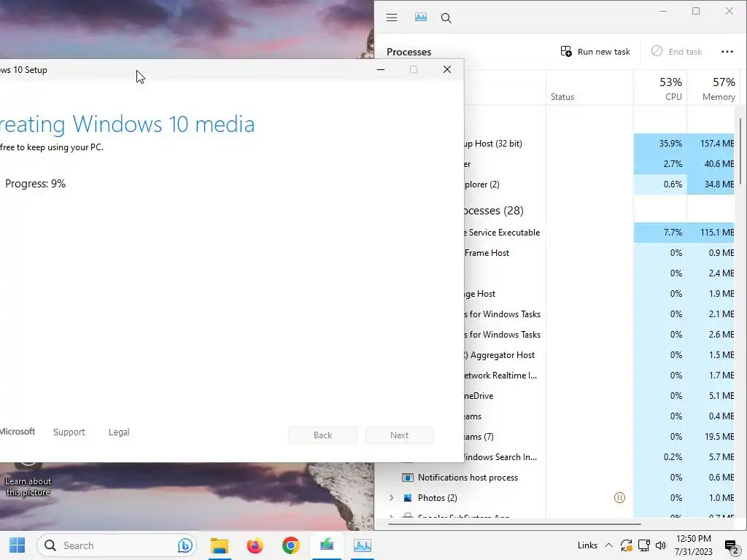Open the Windows Start menu
747x560 pixels.
coord(18,545)
